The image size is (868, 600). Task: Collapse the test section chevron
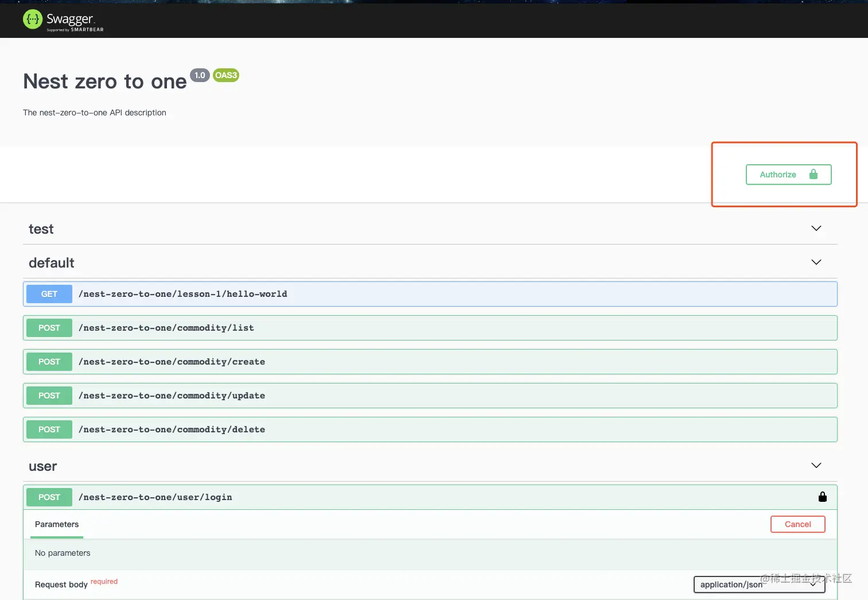coord(816,229)
